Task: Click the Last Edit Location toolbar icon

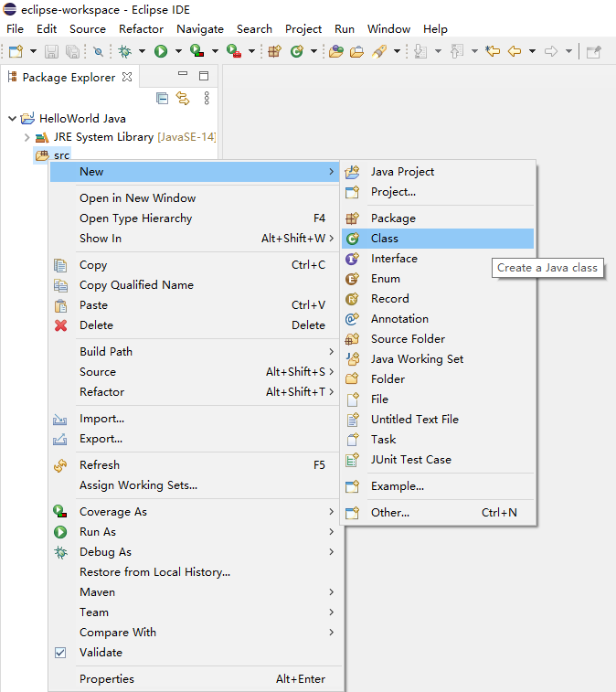Action: (493, 51)
